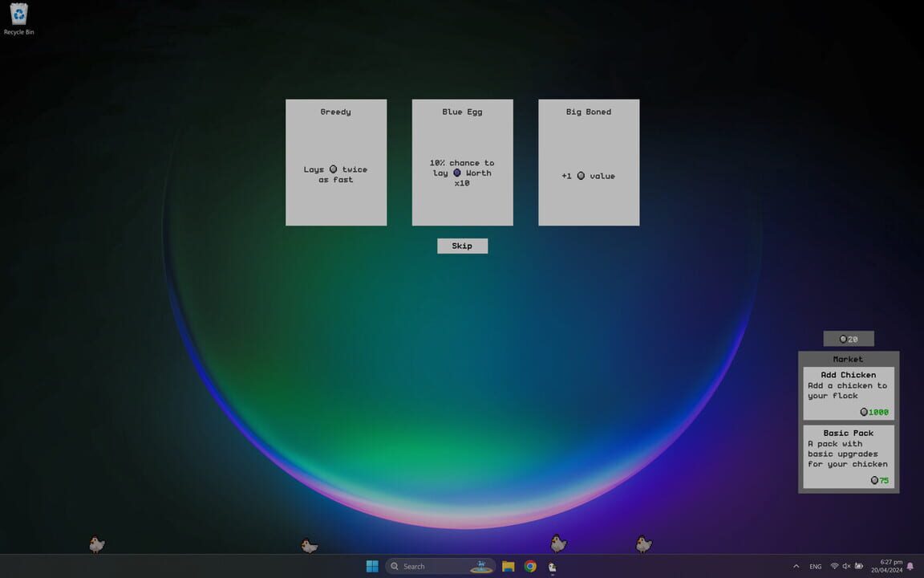Open the notification bell in the tray
Viewport: 924px width, 578px height.
[910, 566]
